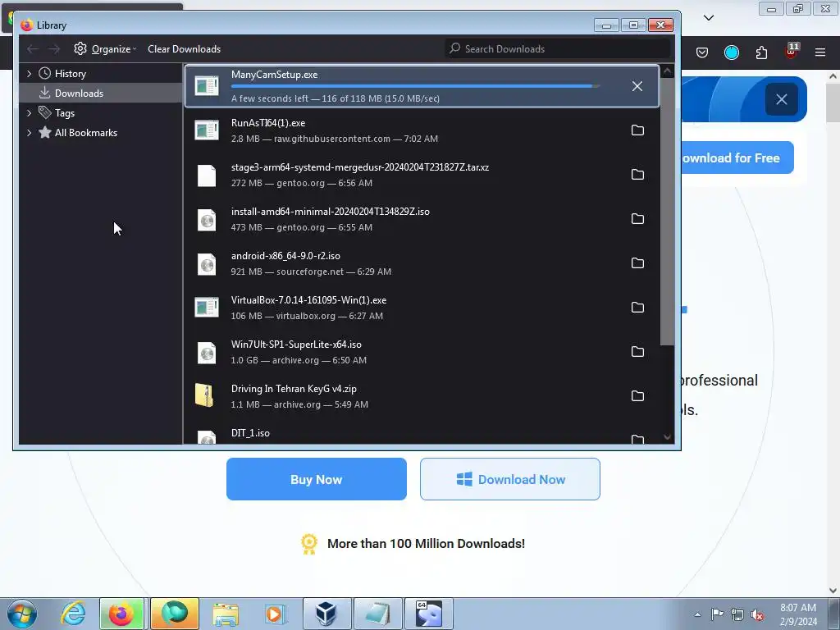Screen dimensions: 840x630
Task: Click the RunAsTI64(1).exe file icon
Action: tap(207, 130)
